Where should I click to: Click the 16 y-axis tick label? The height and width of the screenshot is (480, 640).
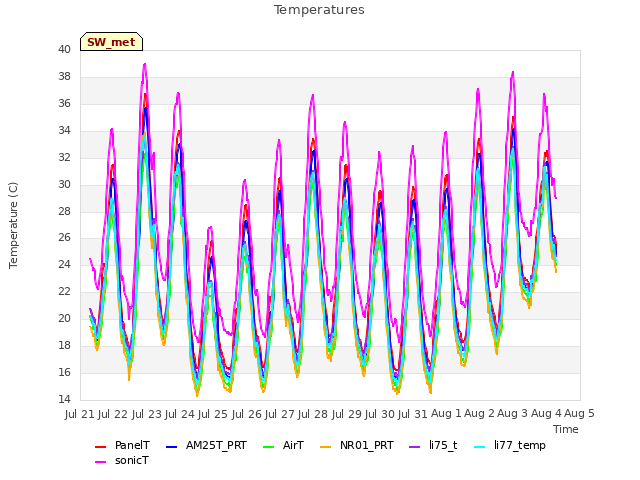click(x=64, y=372)
